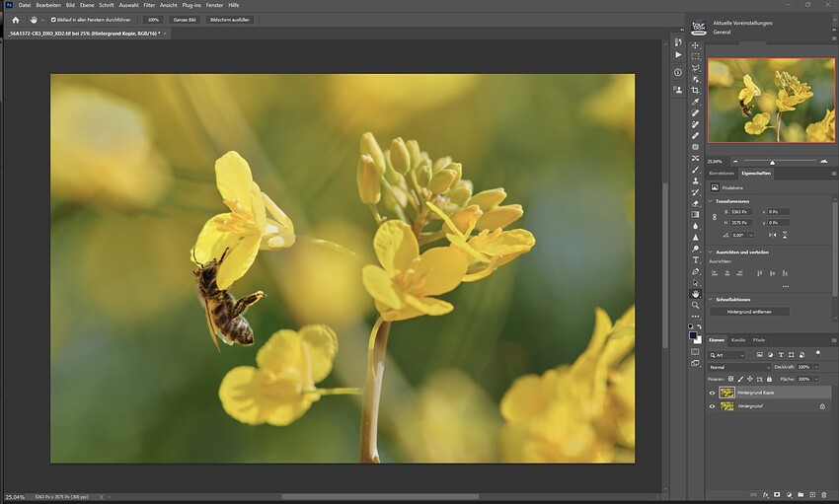The image size is (839, 504).
Task: Click the 'Ganzes Bild' button
Action: click(x=185, y=20)
